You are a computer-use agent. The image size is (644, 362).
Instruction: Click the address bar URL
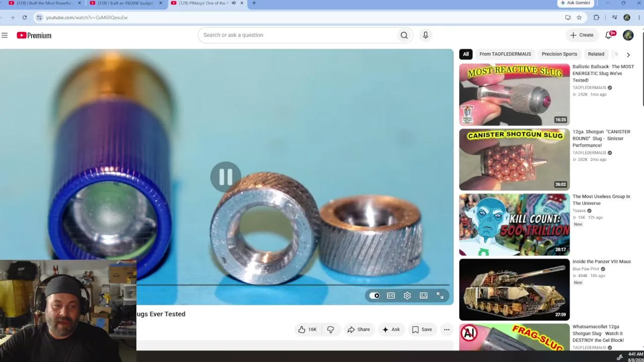[x=87, y=18]
